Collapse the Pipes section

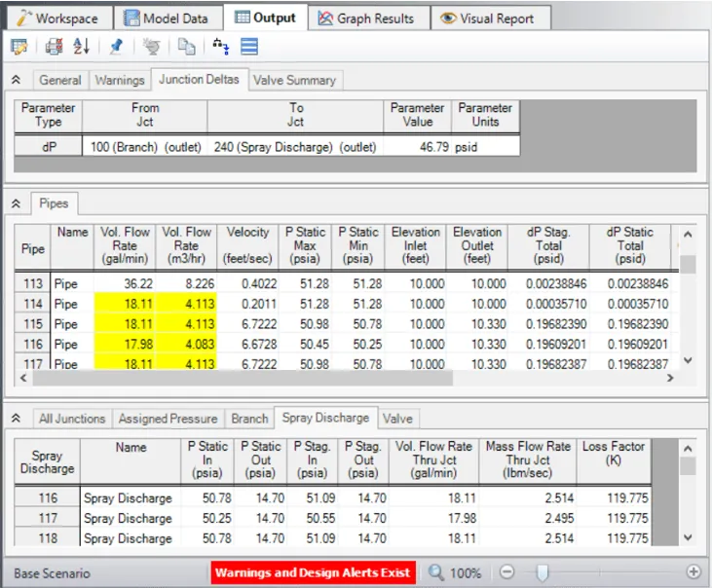tap(16, 204)
